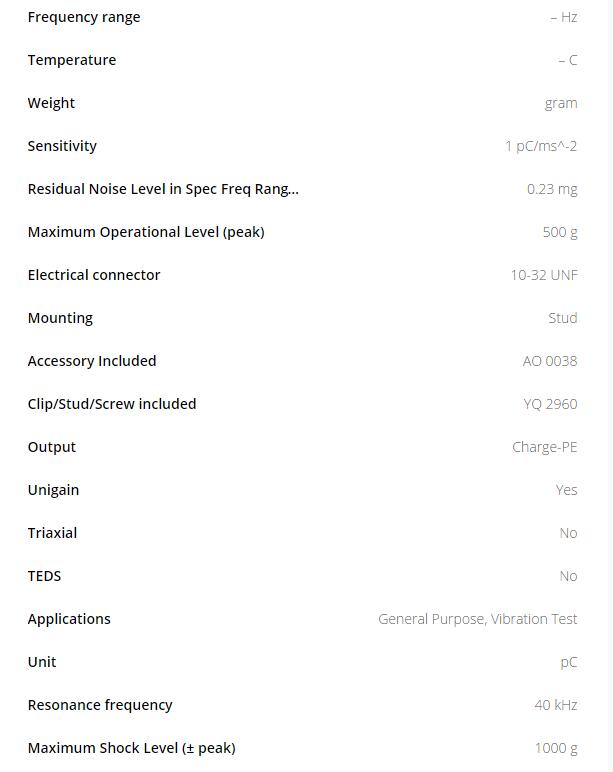Select the Stud mounting value
Screen dimensions: 613x772
(563, 318)
